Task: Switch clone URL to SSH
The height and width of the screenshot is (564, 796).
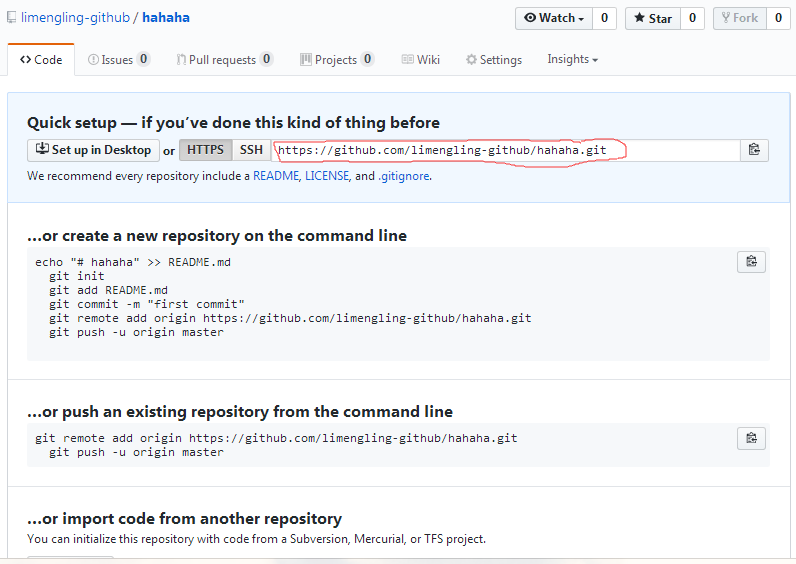Action: click(x=251, y=150)
